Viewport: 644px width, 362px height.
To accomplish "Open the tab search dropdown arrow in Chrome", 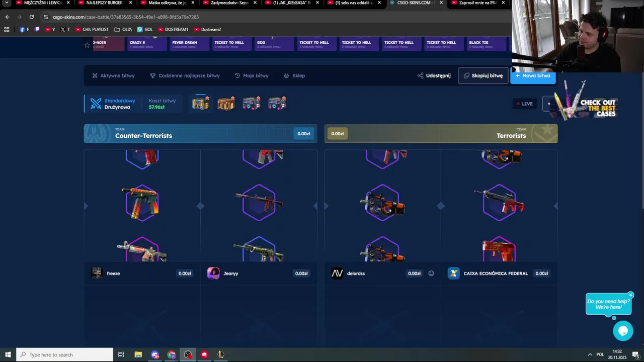I will [7, 3].
